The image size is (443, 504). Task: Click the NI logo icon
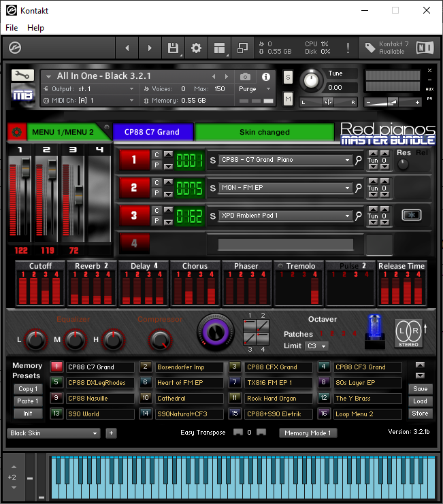click(425, 48)
